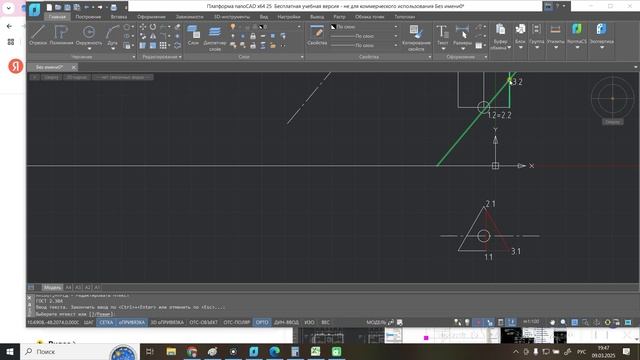The height and width of the screenshot is (360, 640).
Task: Open a file from quick access toolbar
Action: [x=58, y=7]
